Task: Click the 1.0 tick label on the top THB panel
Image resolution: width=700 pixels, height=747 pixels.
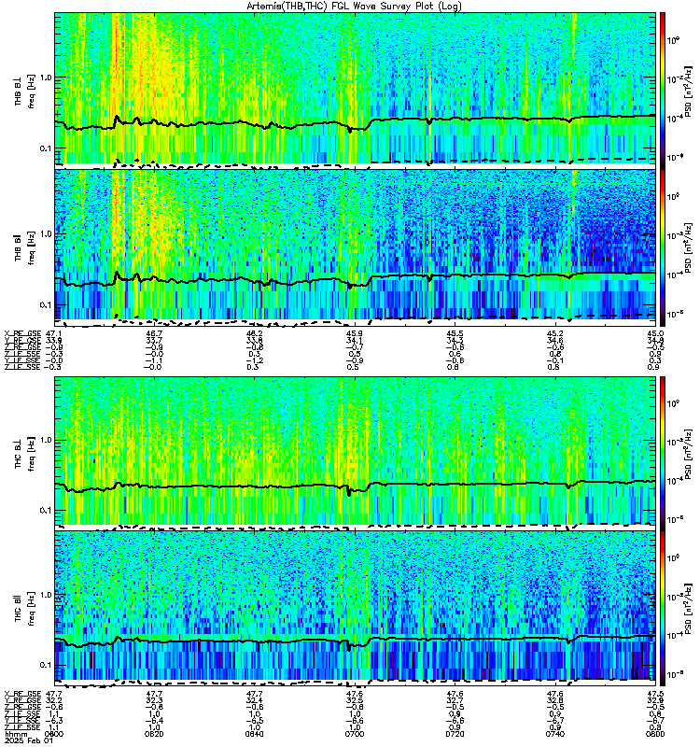Action: (45, 78)
